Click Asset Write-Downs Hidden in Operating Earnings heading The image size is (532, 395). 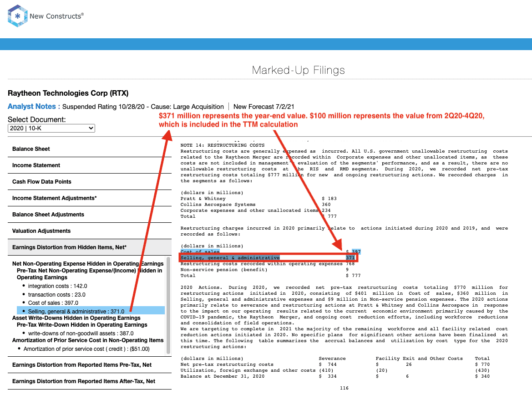point(76,318)
